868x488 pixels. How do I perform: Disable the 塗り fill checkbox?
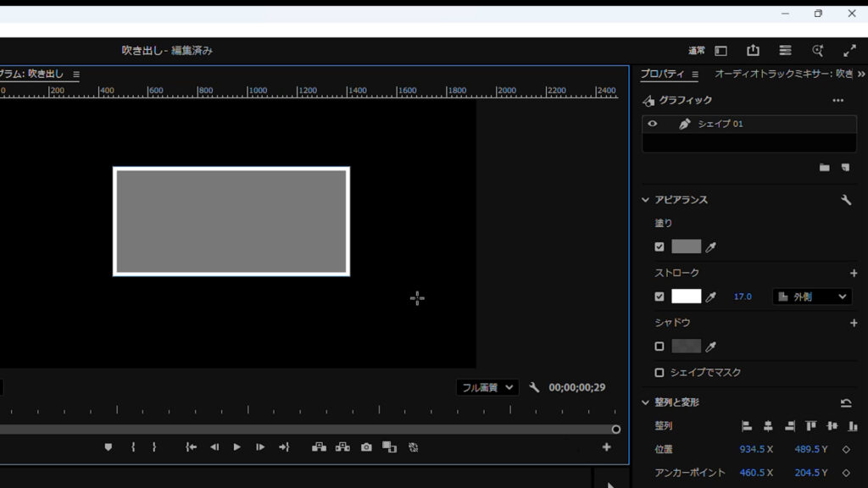click(x=659, y=247)
